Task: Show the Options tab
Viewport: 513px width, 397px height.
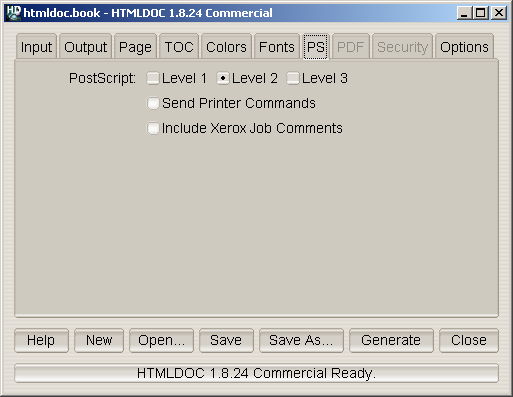Action: point(464,47)
